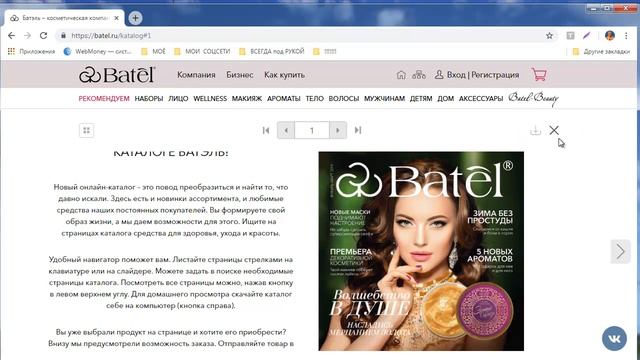Open the Chrome three-dot menu
The image size is (640, 360).
626,36
